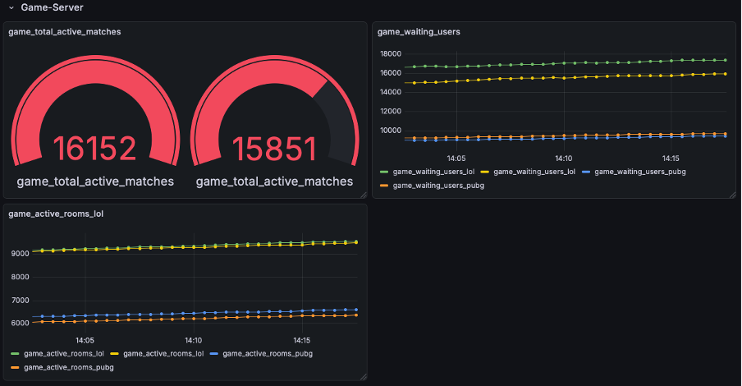Viewport: 742px width, 386px height.
Task: Open game_waiting_users panel title menu
Action: 419,32
